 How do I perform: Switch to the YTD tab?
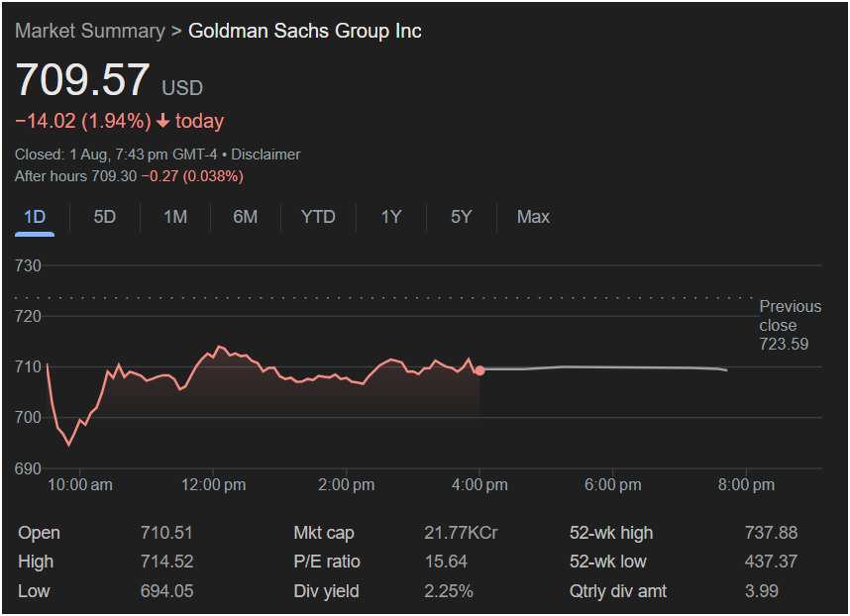click(318, 217)
